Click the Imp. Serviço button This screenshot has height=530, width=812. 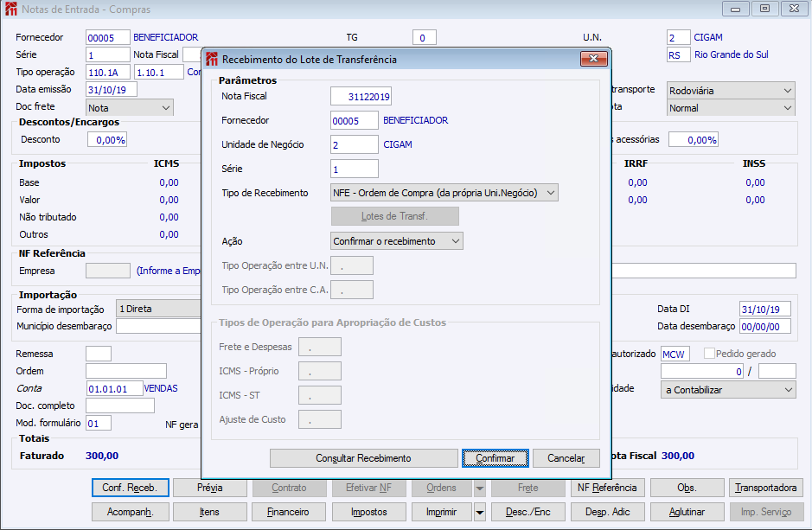pyautogui.click(x=765, y=512)
